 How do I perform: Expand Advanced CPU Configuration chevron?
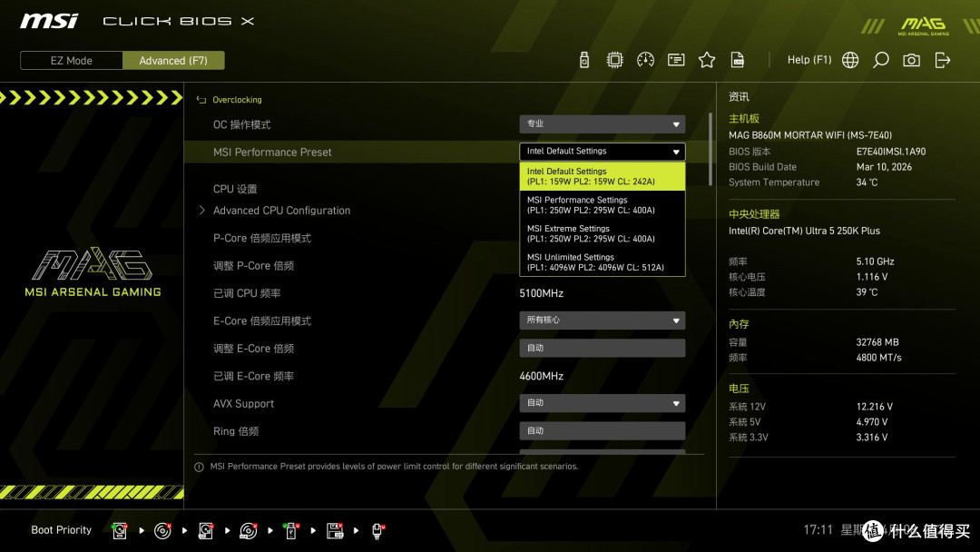pos(201,211)
